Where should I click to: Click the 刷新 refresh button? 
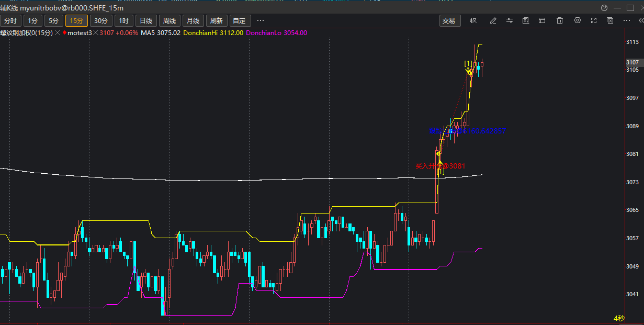pos(216,20)
